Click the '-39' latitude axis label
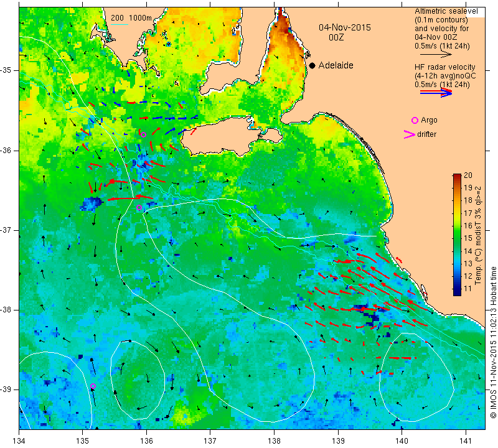This screenshot has height=448, width=498. (6, 390)
